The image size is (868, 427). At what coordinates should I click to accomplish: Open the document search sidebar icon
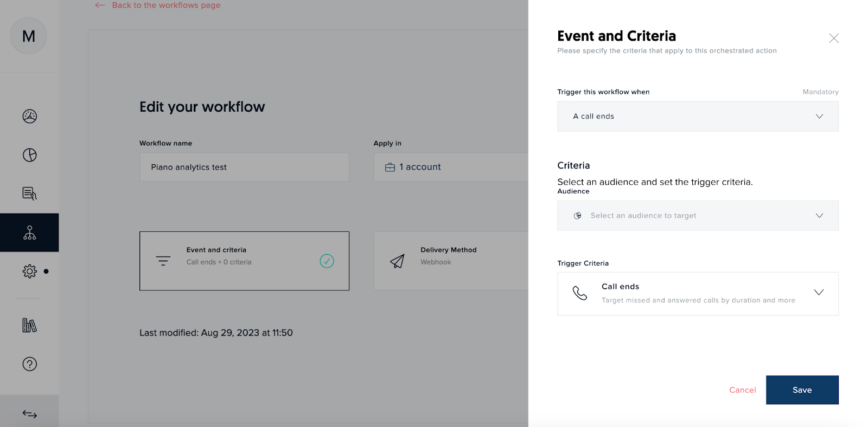coord(29,193)
